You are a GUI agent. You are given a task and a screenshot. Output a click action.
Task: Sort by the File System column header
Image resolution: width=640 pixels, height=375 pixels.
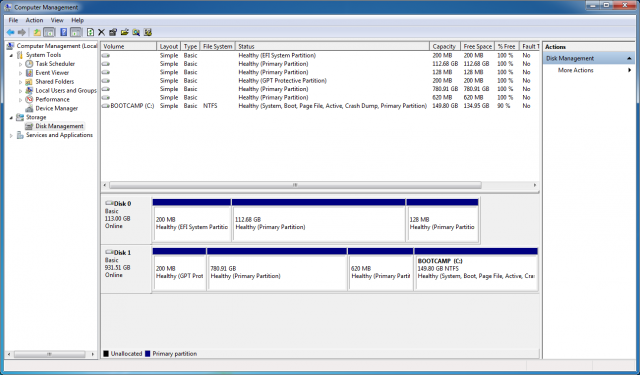point(218,46)
